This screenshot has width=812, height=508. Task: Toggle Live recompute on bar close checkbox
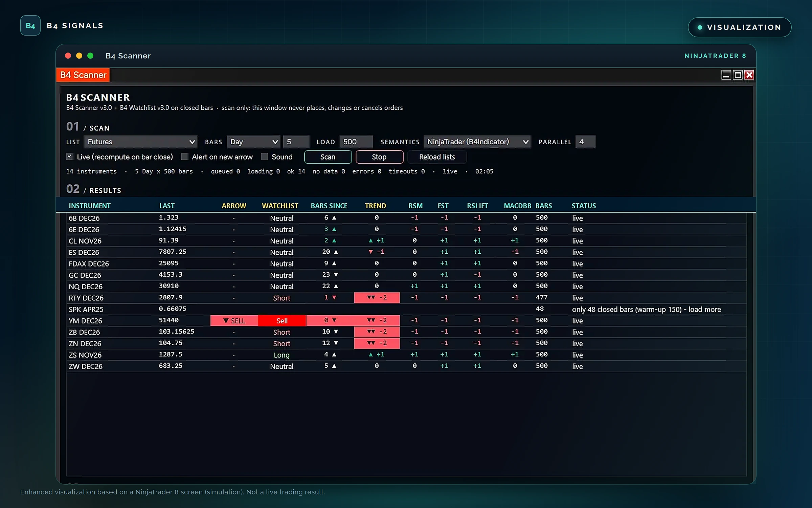[69, 156]
